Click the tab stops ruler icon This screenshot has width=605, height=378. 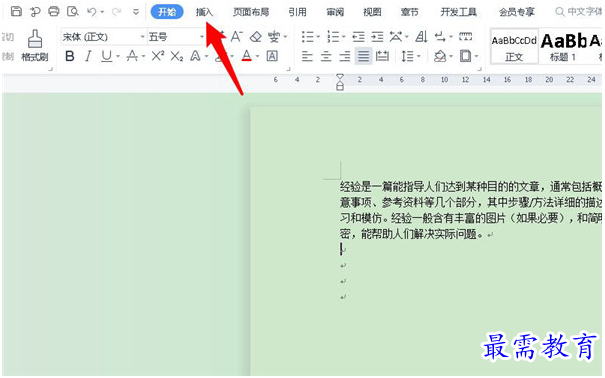(465, 37)
